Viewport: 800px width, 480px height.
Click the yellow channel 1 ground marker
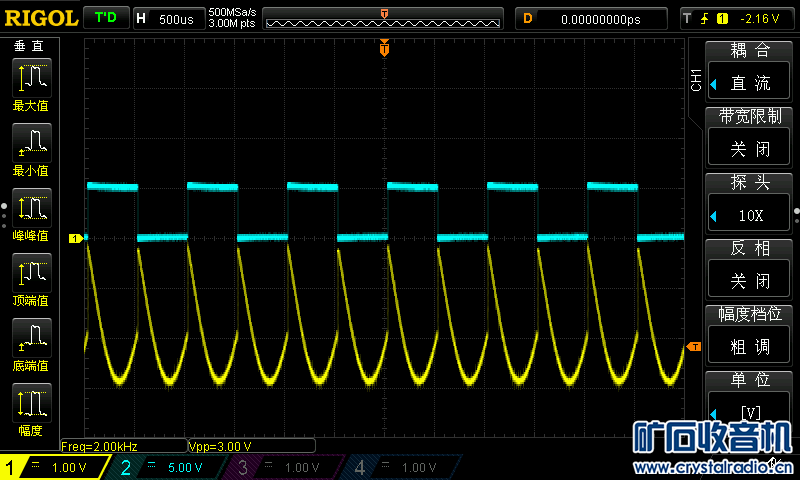pos(76,238)
